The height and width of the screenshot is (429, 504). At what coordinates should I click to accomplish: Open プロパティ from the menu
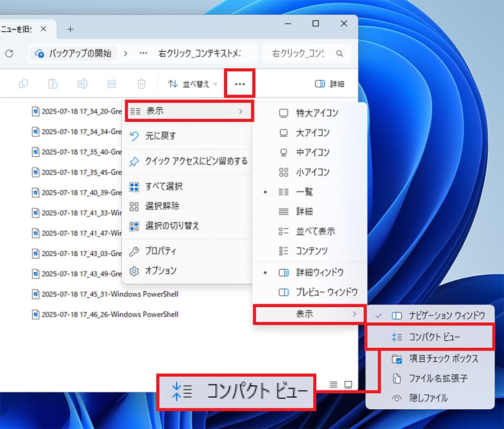pos(187,251)
